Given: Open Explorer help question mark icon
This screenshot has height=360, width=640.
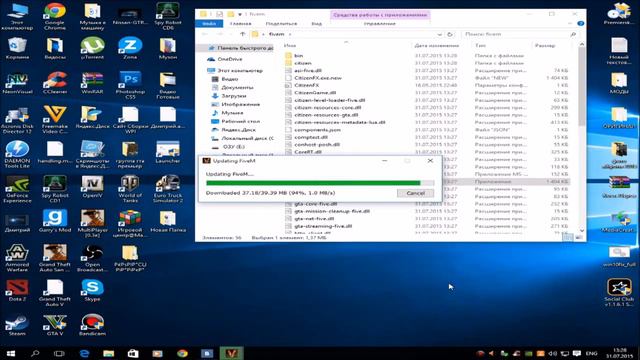Looking at the screenshot, I should point(580,24).
